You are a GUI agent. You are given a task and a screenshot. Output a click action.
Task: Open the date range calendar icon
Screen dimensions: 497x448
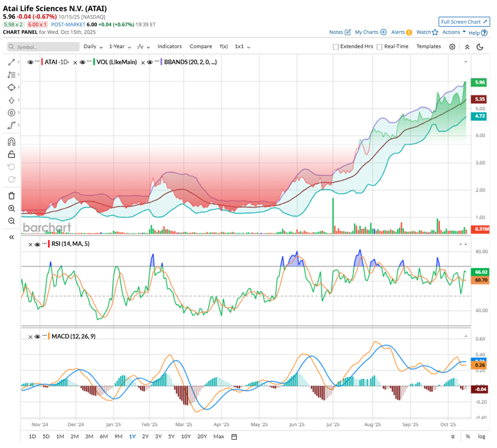click(234, 436)
